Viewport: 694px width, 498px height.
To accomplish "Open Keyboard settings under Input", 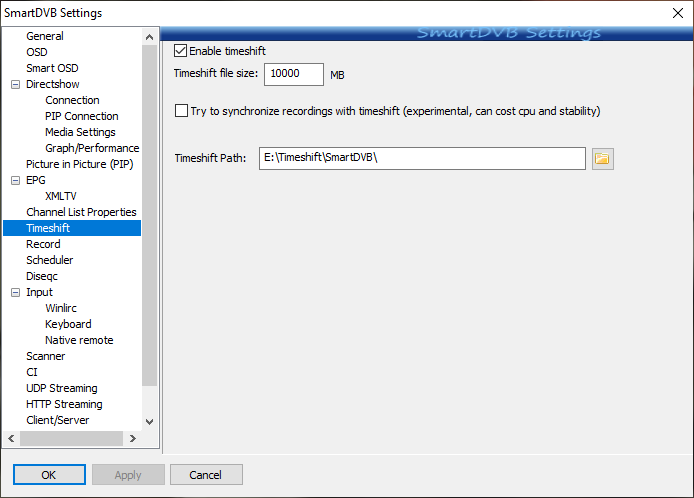I will [68, 324].
